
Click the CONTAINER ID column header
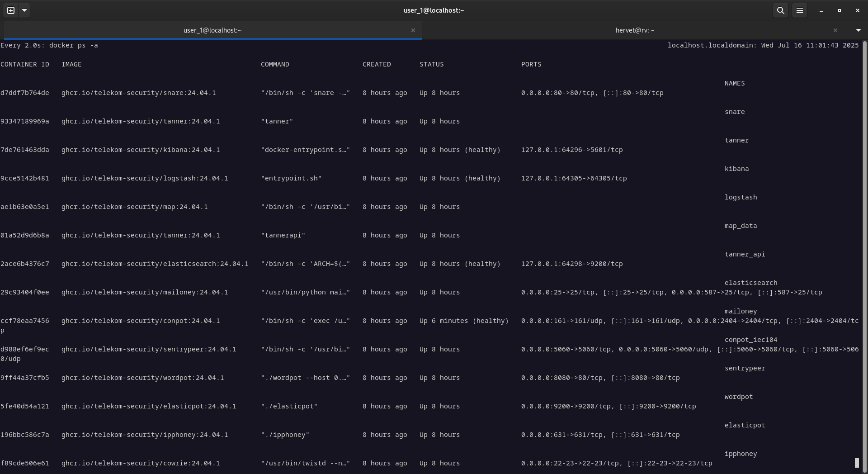(x=25, y=64)
